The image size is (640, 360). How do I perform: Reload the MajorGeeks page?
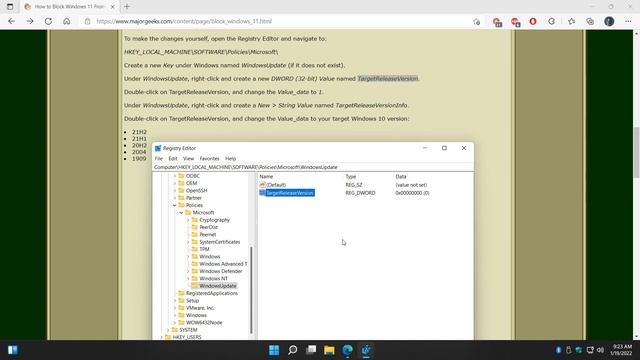point(48,21)
